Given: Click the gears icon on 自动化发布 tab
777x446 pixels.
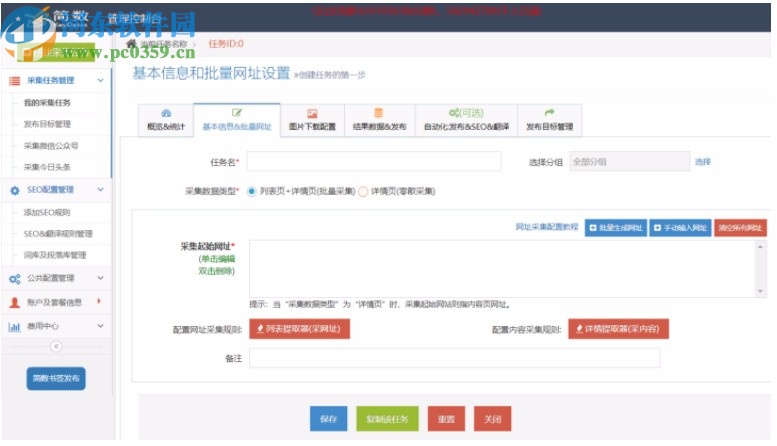Looking at the screenshot, I should coord(454,113).
